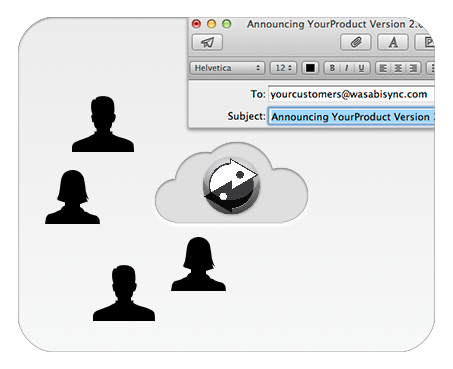Image resolution: width=453 pixels, height=369 pixels.
Task: Click the To address field
Action: tap(351, 94)
